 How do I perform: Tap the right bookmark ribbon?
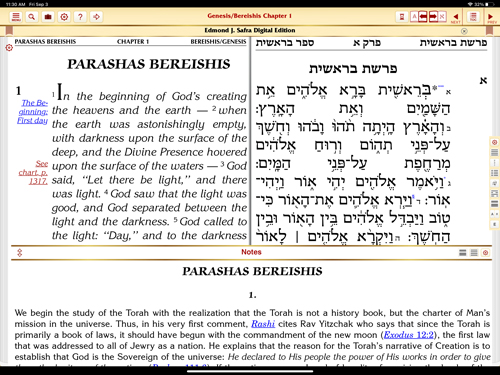(x=489, y=31)
